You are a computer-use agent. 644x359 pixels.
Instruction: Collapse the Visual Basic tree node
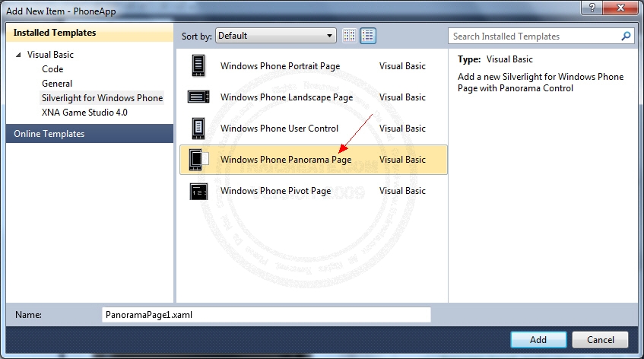click(x=18, y=55)
